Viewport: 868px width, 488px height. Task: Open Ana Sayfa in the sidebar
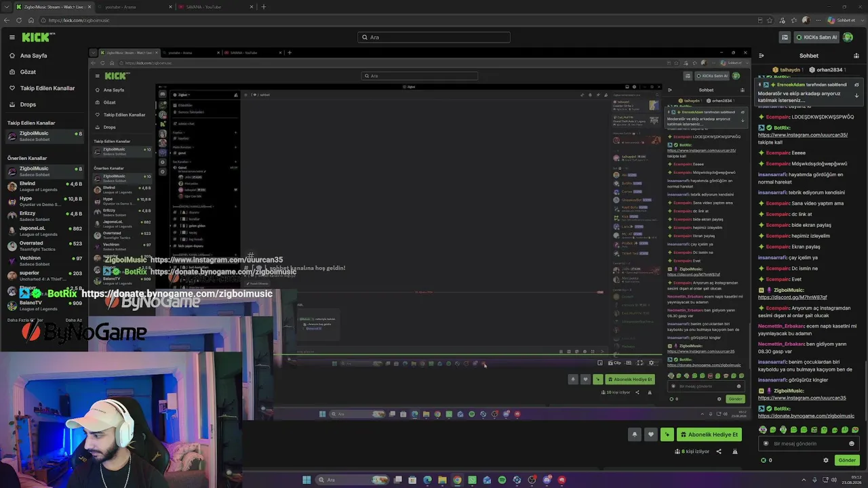coord(33,56)
